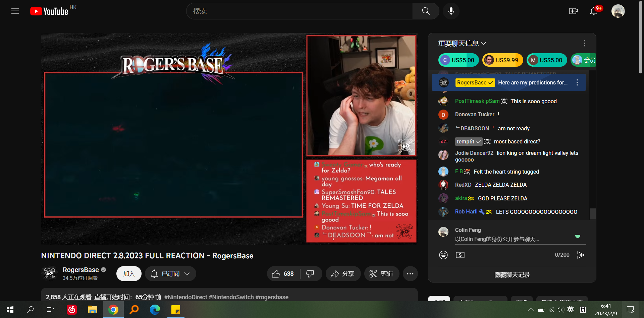Toggle input language indicator
The width and height of the screenshot is (644, 318).
pos(571,310)
